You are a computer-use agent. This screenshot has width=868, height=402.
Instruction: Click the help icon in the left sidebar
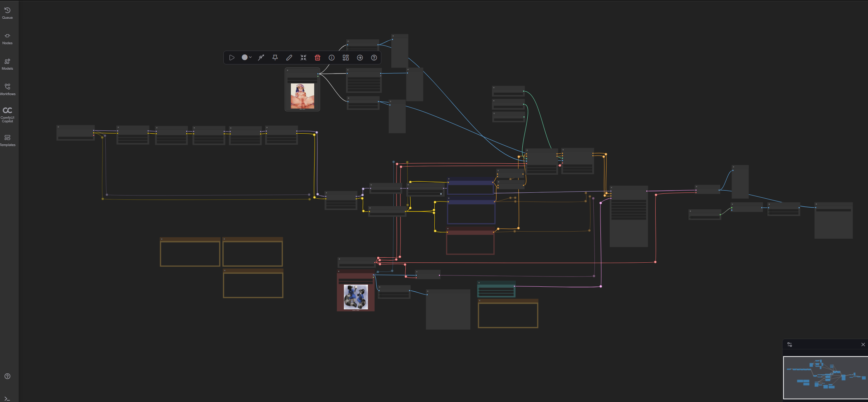coord(7,376)
